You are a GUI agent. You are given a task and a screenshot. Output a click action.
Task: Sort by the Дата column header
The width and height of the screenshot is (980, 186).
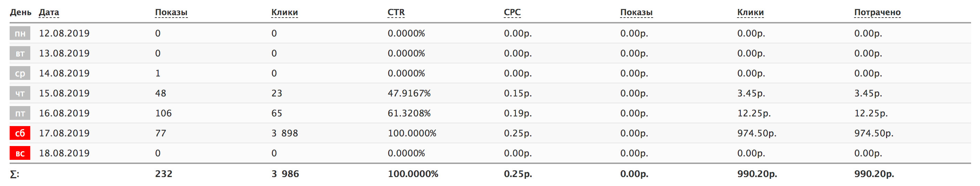(49, 13)
